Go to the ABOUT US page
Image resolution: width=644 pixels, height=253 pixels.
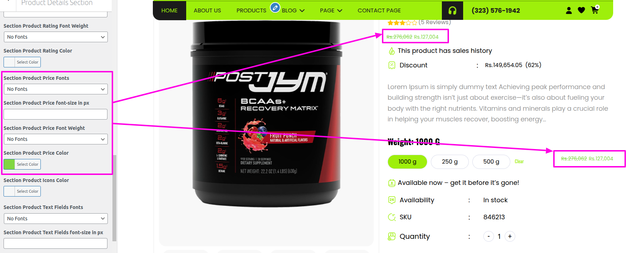pos(207,11)
